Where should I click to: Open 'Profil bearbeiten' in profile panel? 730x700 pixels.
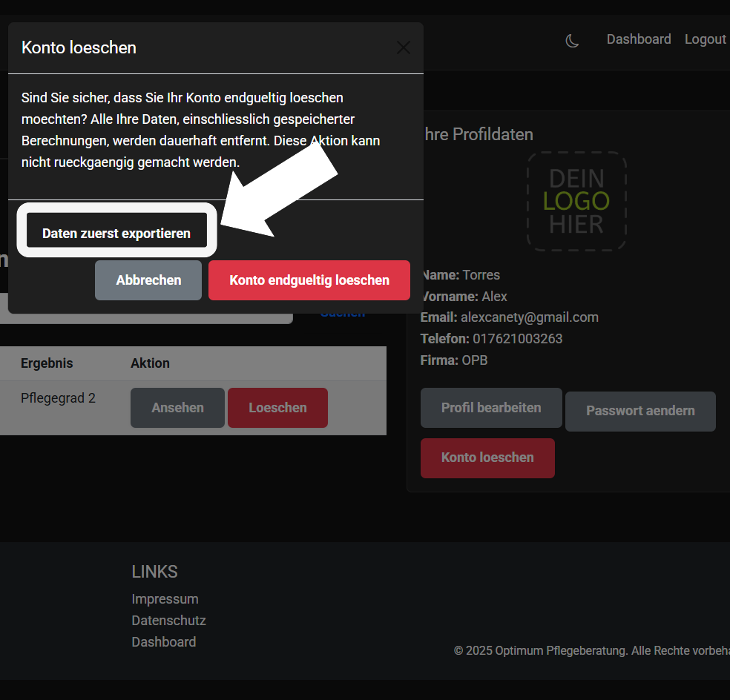click(x=490, y=408)
